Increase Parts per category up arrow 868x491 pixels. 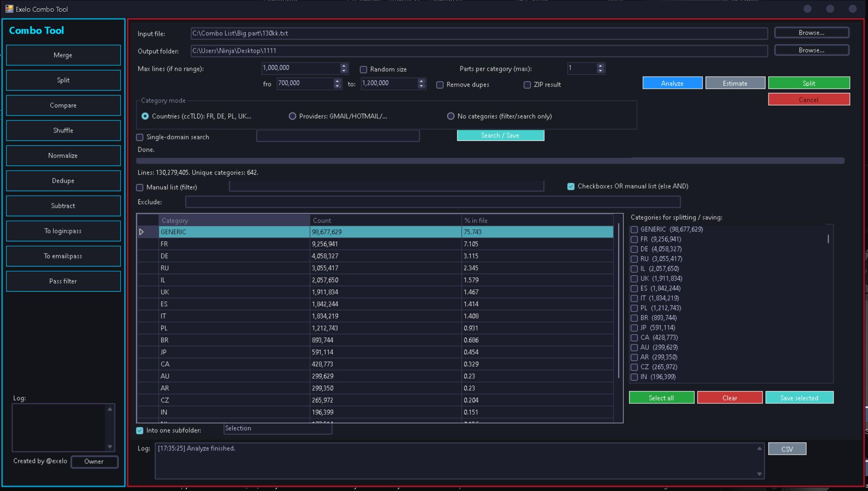600,66
